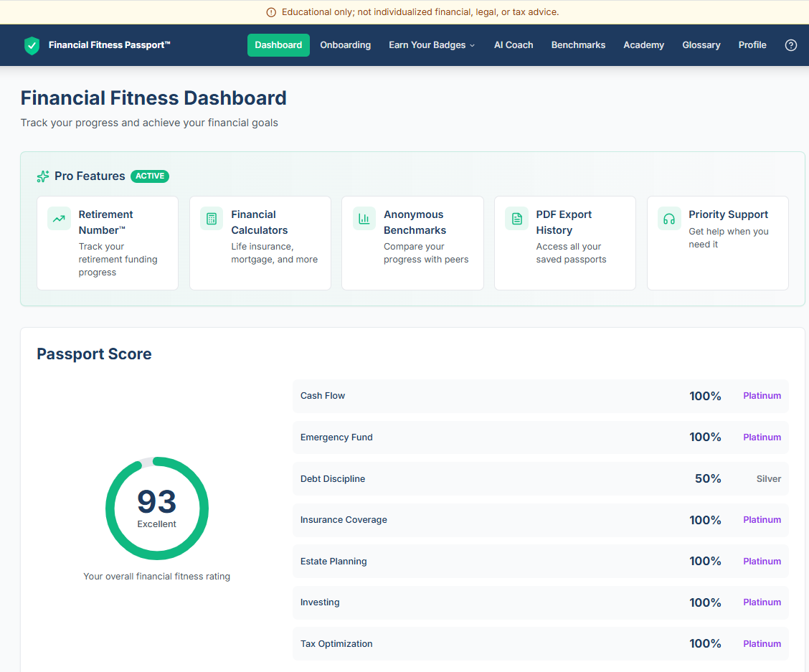Image resolution: width=809 pixels, height=672 pixels.
Task: Select the Silver rating for Debt Discipline
Action: click(x=768, y=478)
